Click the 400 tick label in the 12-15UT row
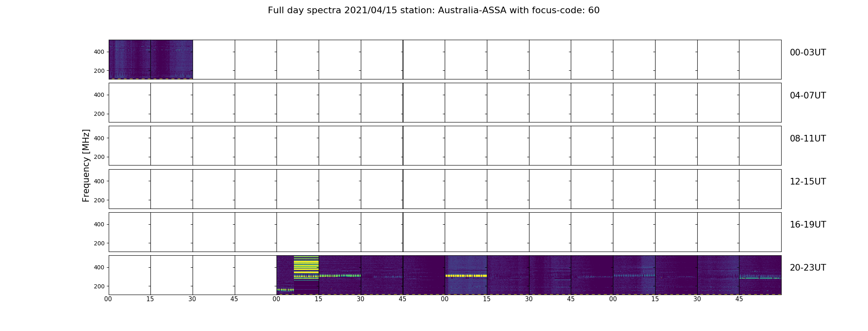Viewport: 868px width, 331px height. [x=99, y=181]
